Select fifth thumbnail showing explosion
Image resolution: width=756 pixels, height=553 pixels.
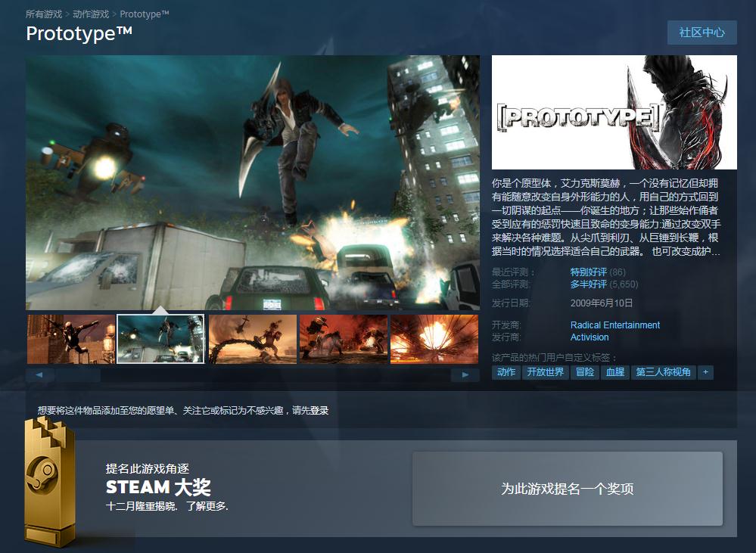(434, 339)
